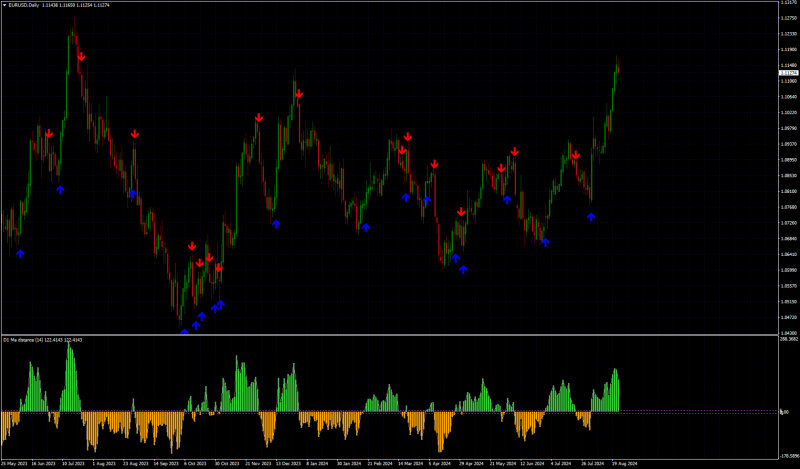Click the 1.07680 price scale label
This screenshot has height=469, width=800.
pos(788,207)
